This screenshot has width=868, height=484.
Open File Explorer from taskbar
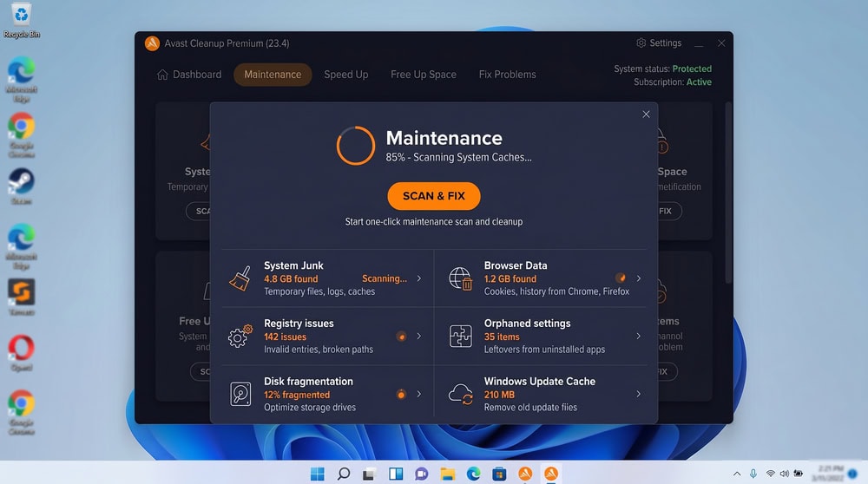click(447, 474)
